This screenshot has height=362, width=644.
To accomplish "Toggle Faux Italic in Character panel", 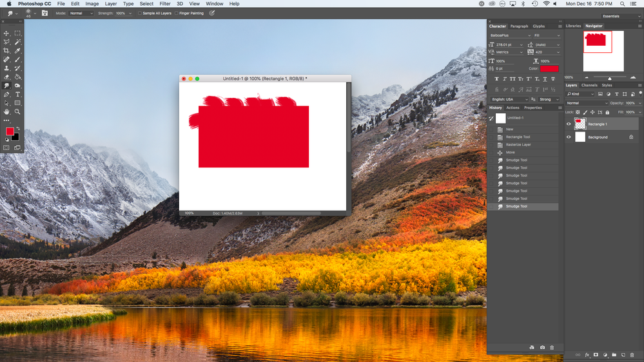I will click(x=505, y=79).
